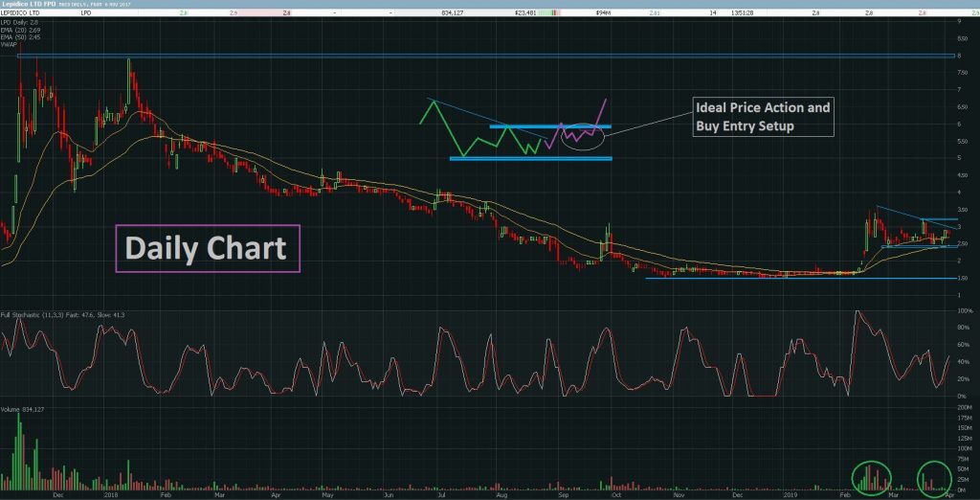Click the 14 trades count cell
Image resolution: width=980 pixels, height=500 pixels.
pos(713,11)
